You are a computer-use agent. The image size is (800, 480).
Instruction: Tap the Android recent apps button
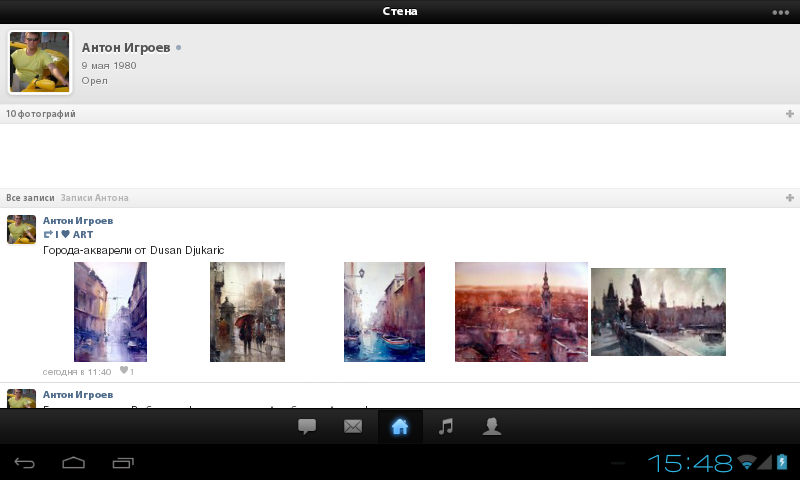click(x=123, y=463)
